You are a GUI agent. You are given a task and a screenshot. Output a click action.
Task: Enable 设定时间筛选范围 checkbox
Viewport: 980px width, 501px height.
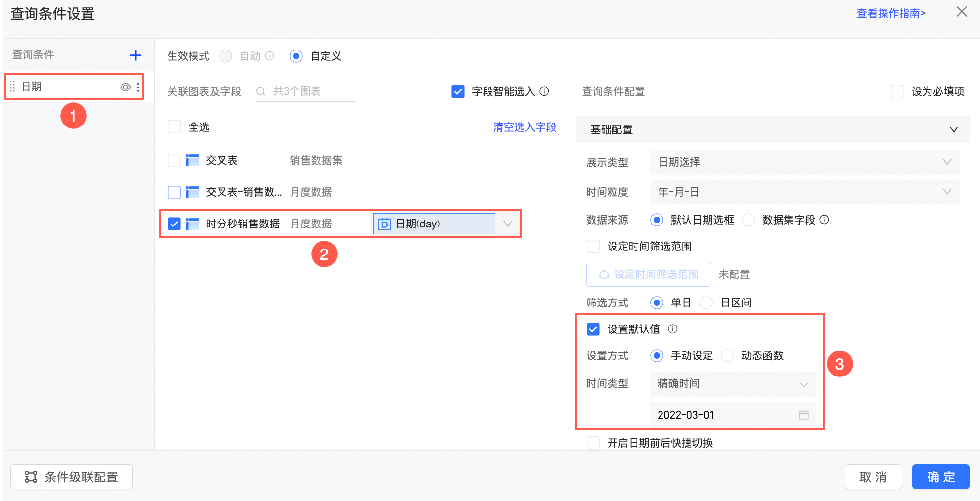(x=593, y=246)
